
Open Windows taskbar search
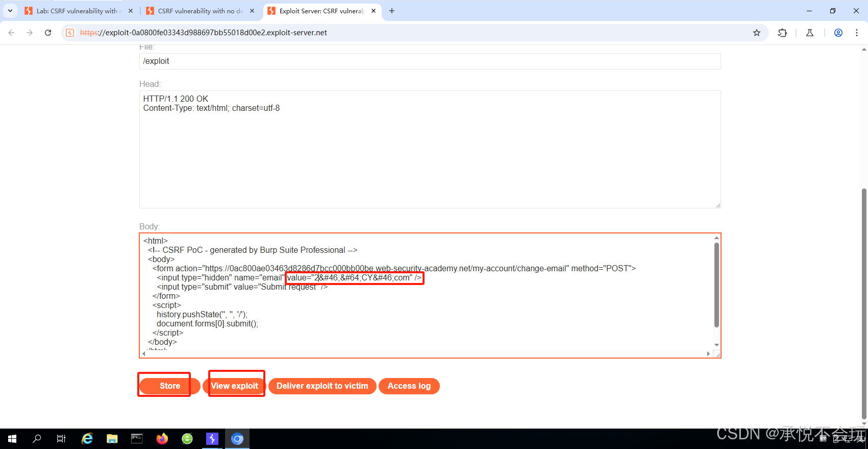(x=37, y=439)
